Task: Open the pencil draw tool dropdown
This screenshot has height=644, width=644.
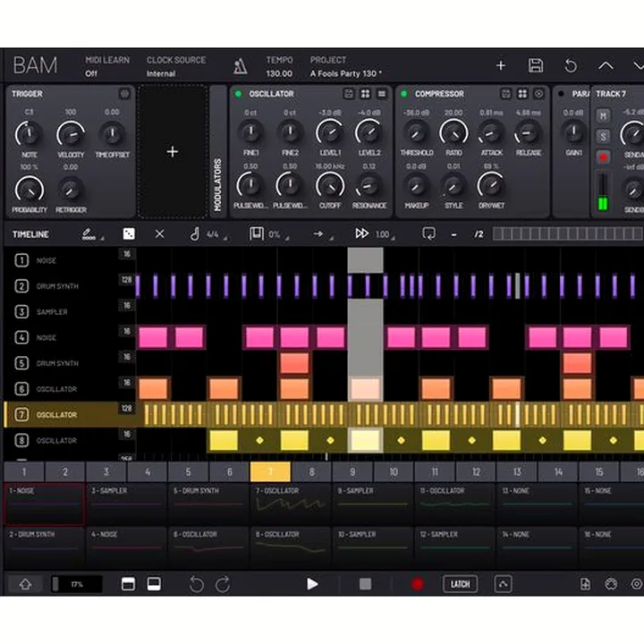Action: (x=92, y=234)
